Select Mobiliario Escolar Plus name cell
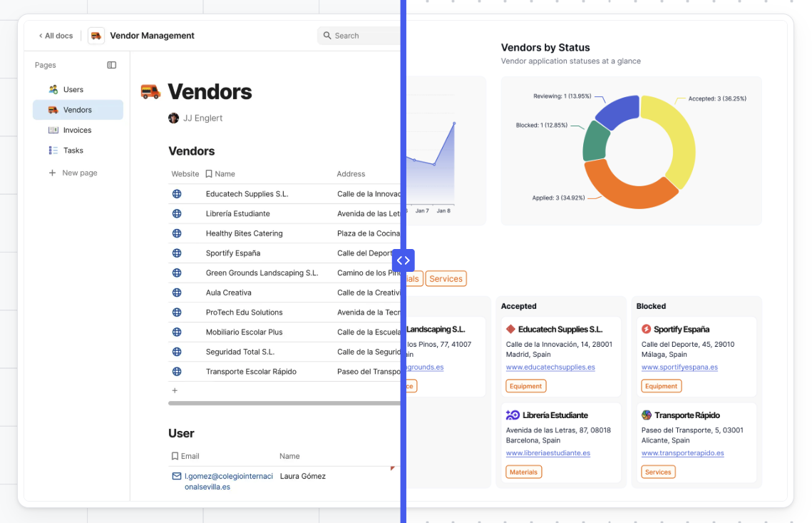This screenshot has width=812, height=523. coord(245,332)
